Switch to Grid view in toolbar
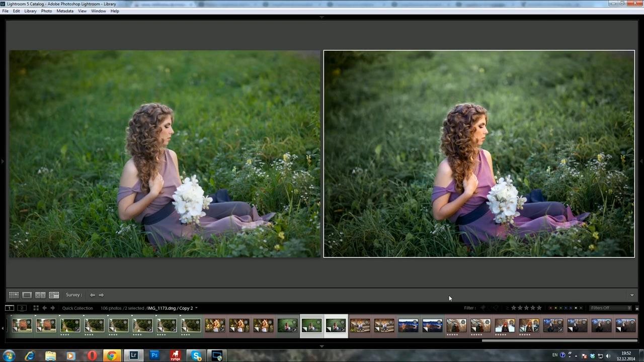 (14, 295)
